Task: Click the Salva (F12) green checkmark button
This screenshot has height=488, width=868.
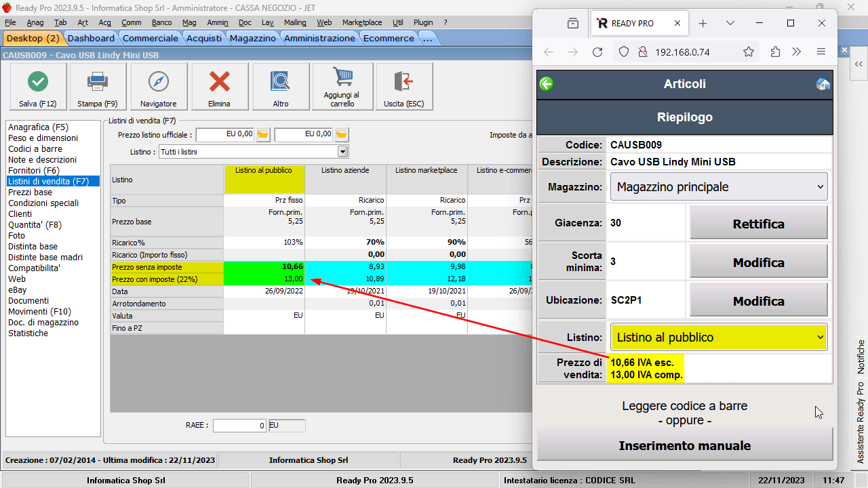Action: point(38,86)
